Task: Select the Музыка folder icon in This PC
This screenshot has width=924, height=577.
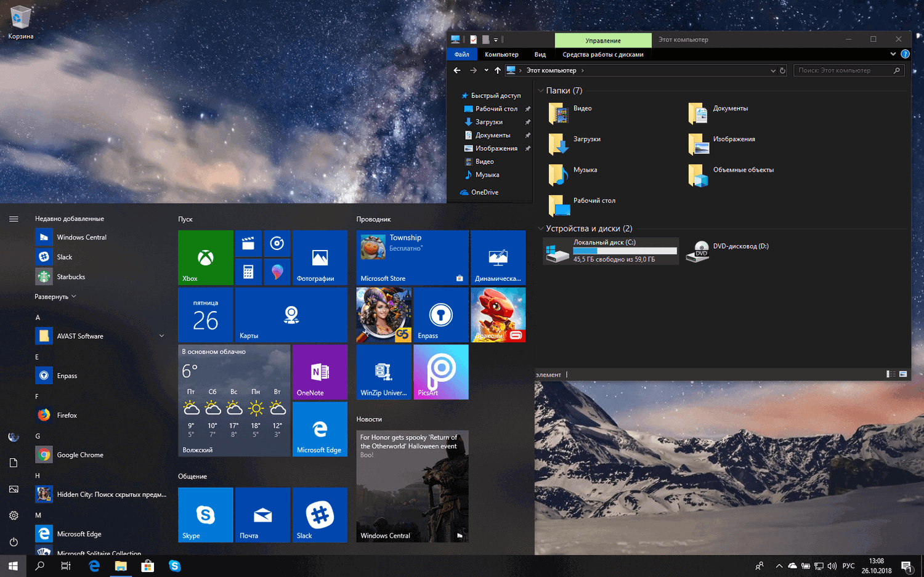Action: [x=558, y=175]
